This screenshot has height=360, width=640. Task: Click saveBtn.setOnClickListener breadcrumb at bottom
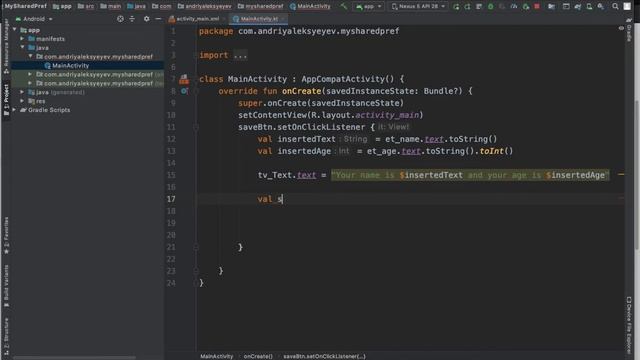tap(324, 356)
